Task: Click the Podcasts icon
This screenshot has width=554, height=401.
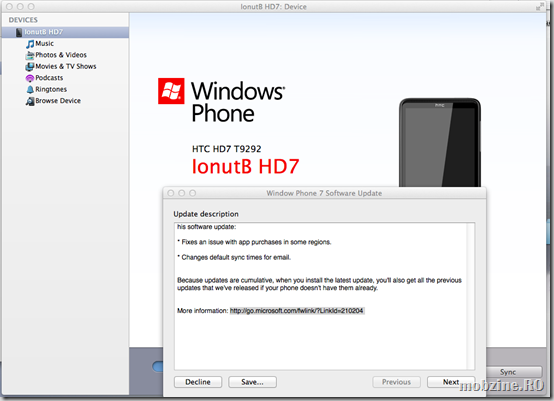Action: (30, 78)
